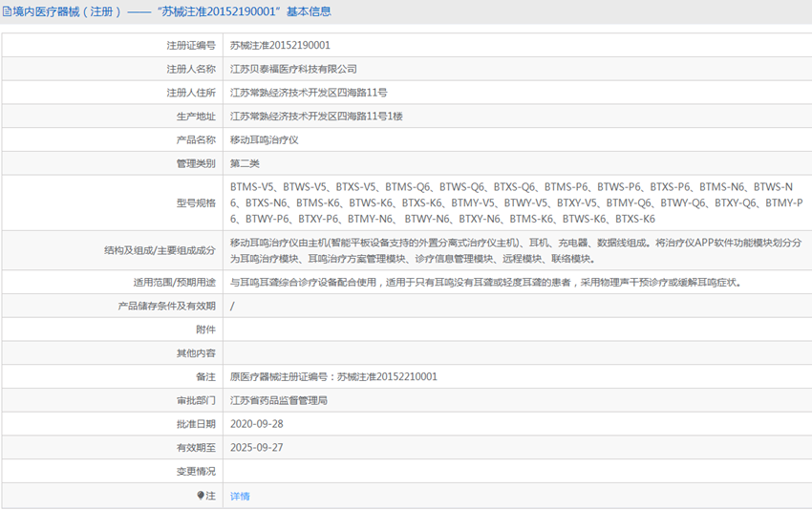
Task: Click the 变更情况 row label
Action: pos(196,472)
